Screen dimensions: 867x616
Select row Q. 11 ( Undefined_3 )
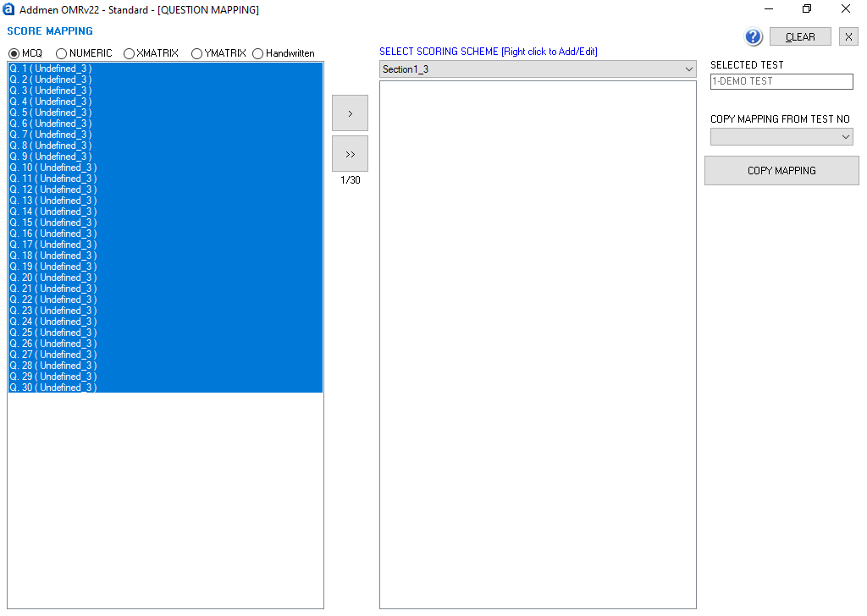[165, 179]
